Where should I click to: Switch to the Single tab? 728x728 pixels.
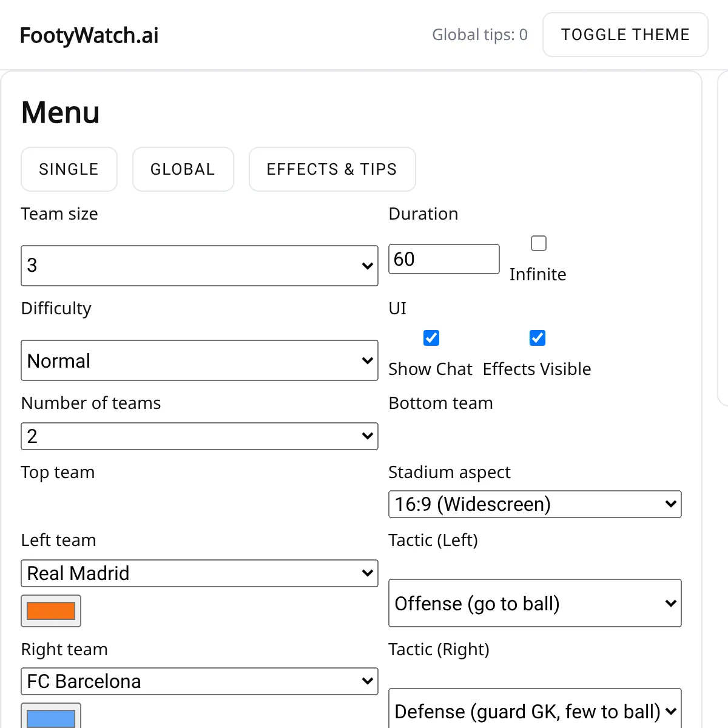[69, 169]
